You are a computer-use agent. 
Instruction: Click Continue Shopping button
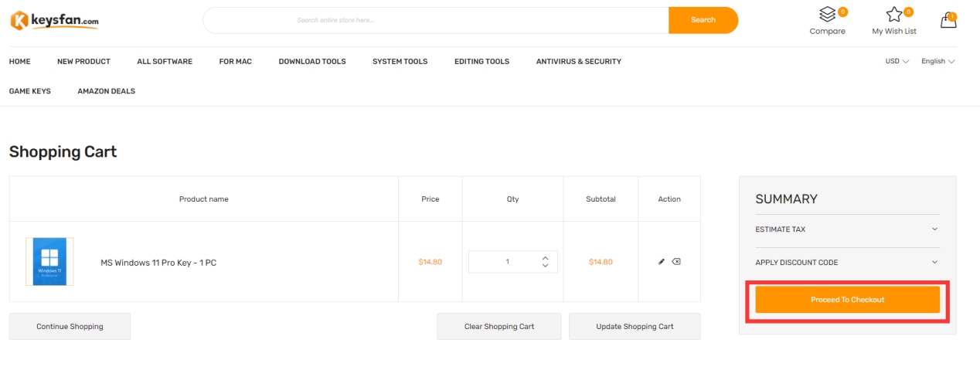pyautogui.click(x=70, y=327)
